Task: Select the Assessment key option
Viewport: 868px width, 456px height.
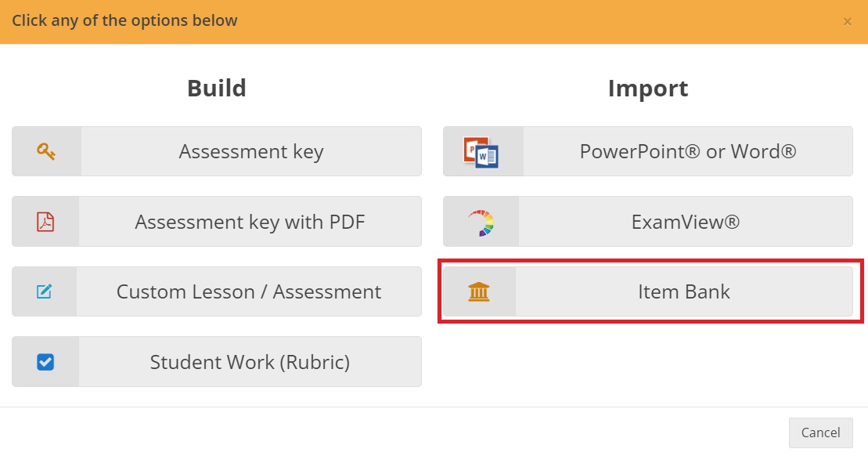Action: click(x=250, y=150)
